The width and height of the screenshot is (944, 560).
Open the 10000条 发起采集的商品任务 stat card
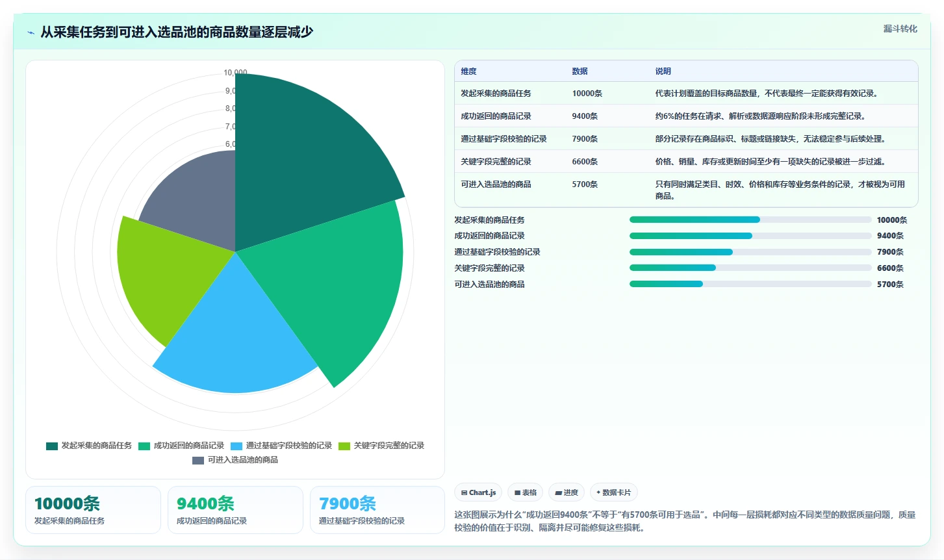click(x=93, y=510)
